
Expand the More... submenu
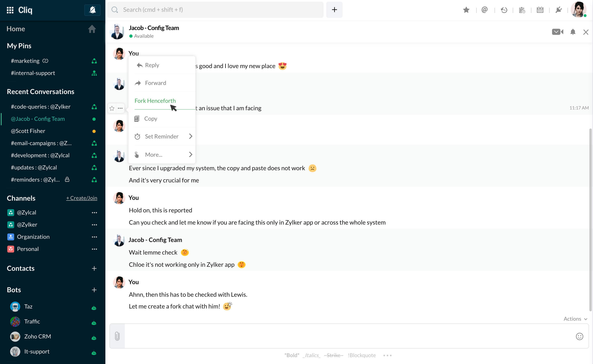click(x=162, y=154)
